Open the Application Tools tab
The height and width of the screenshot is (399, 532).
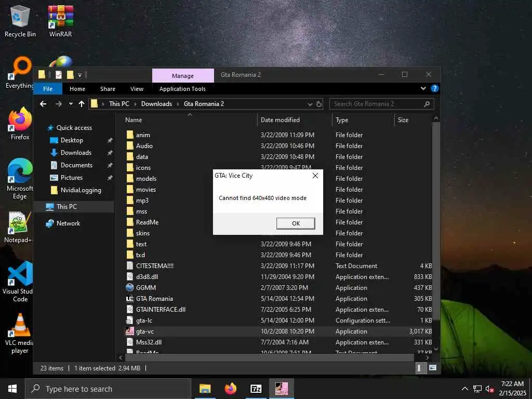point(182,89)
